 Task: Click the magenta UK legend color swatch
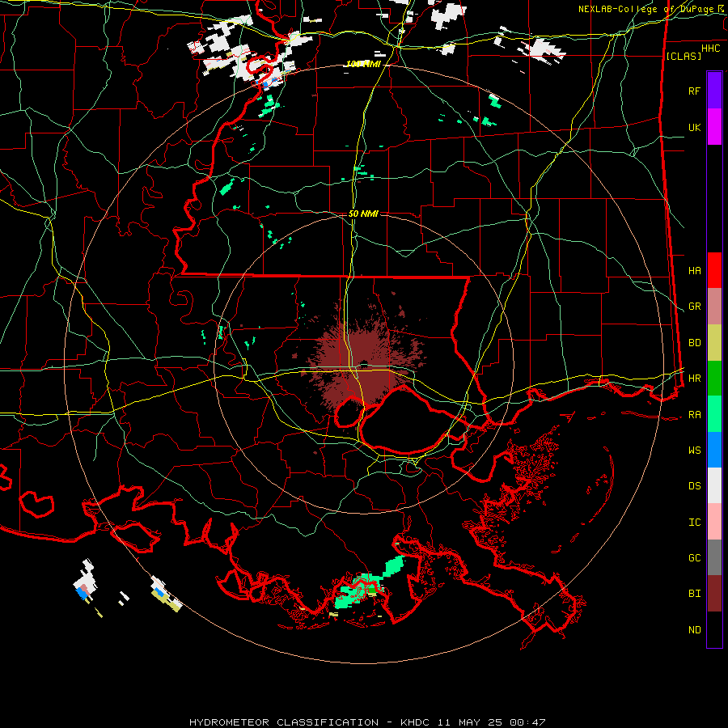(x=714, y=127)
